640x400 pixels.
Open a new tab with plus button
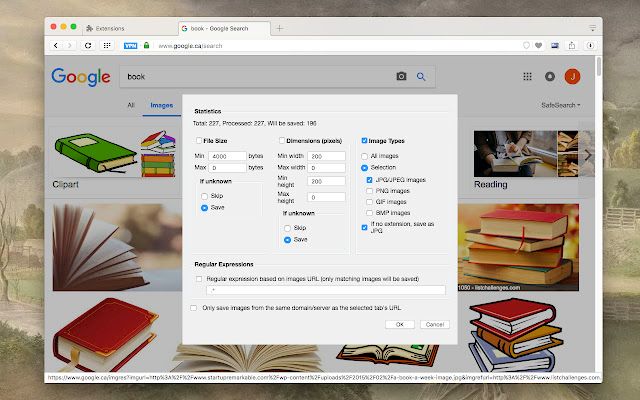pos(280,28)
